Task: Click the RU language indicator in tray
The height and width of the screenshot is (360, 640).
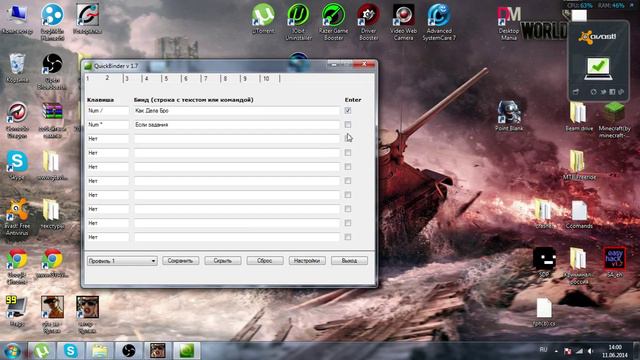Action: point(543,350)
